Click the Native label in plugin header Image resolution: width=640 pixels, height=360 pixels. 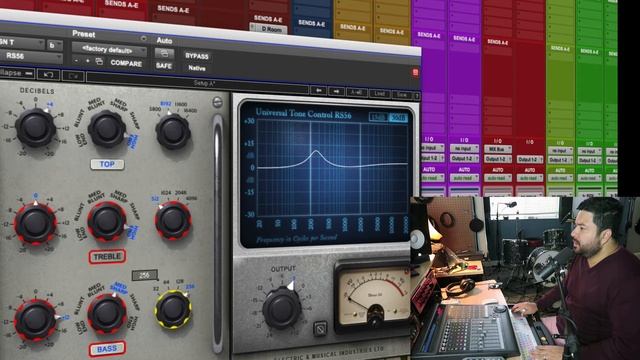(197, 68)
